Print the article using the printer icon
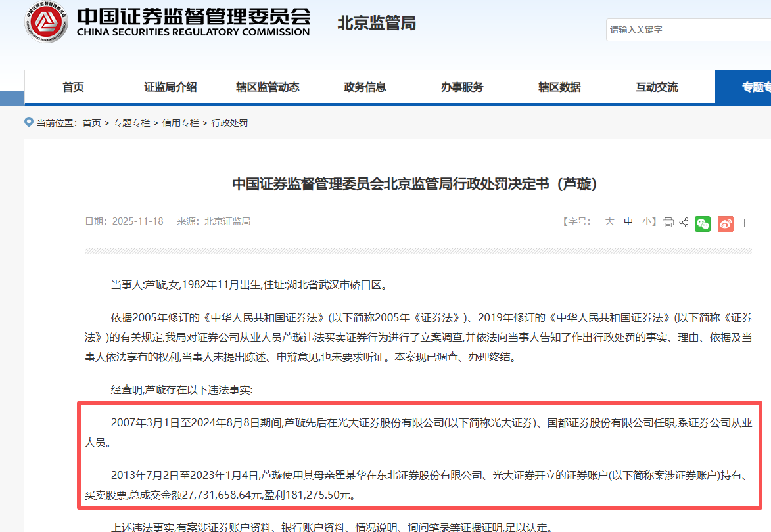This screenshot has height=532, width=771. point(668,223)
